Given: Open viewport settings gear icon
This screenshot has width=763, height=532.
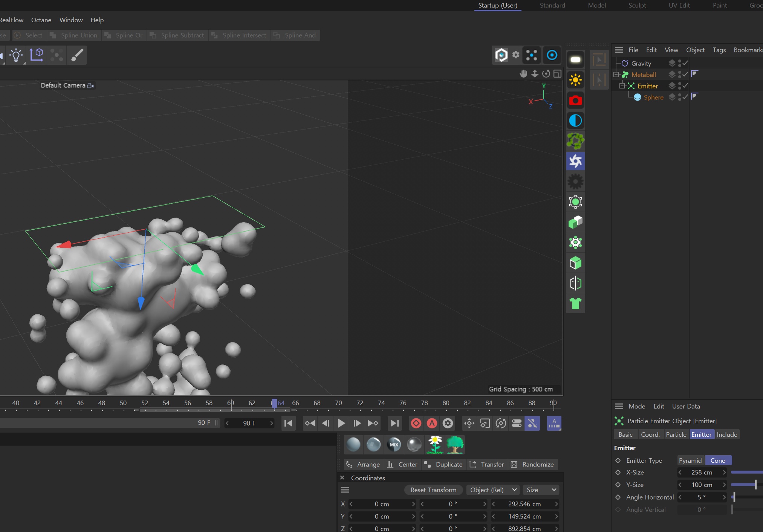Looking at the screenshot, I should [x=516, y=55].
